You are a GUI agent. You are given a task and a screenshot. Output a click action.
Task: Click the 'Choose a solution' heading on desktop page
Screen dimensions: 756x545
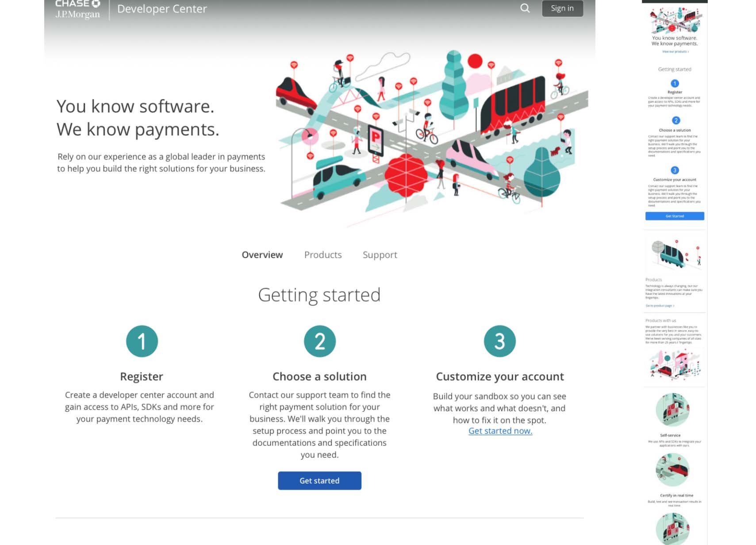(x=319, y=376)
